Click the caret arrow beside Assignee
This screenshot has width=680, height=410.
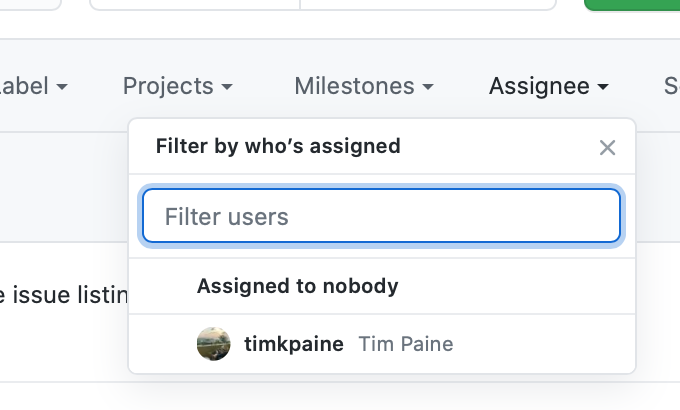[x=603, y=87]
